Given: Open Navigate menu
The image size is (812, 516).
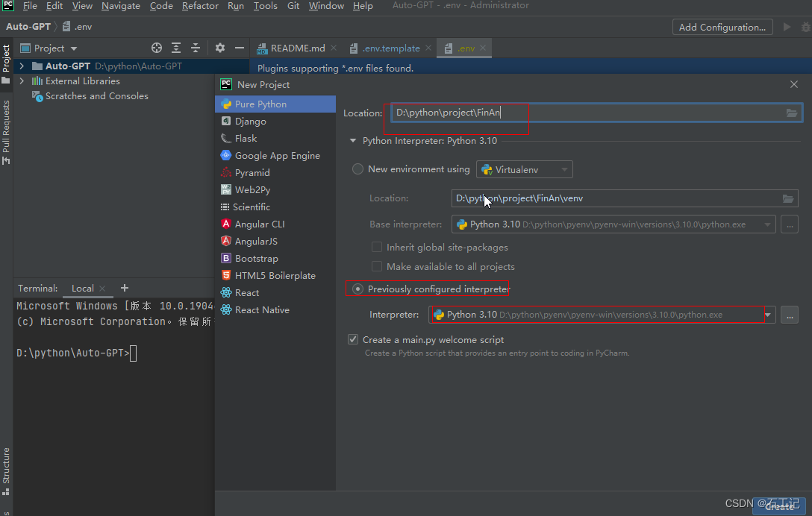Looking at the screenshot, I should pos(121,6).
